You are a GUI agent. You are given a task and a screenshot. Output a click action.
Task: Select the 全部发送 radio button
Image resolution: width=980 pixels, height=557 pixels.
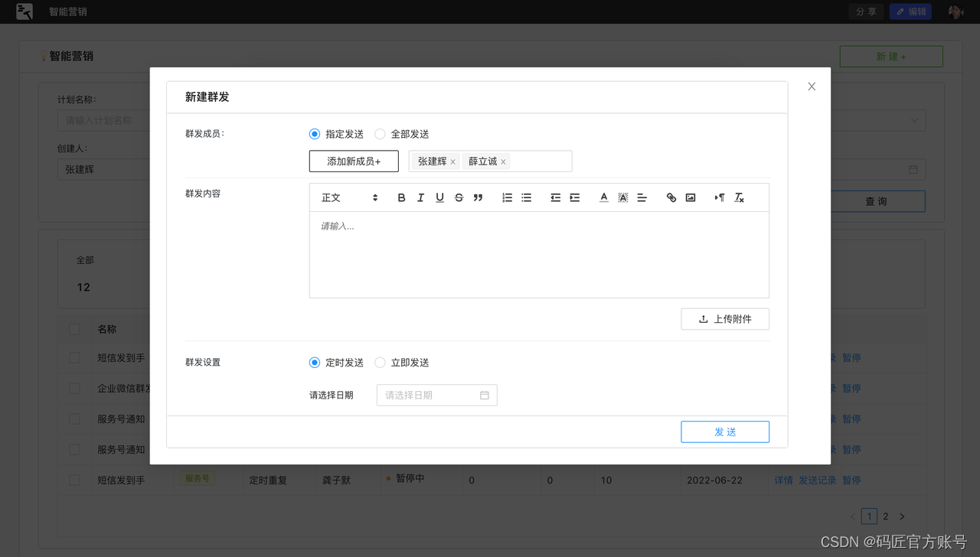point(380,133)
